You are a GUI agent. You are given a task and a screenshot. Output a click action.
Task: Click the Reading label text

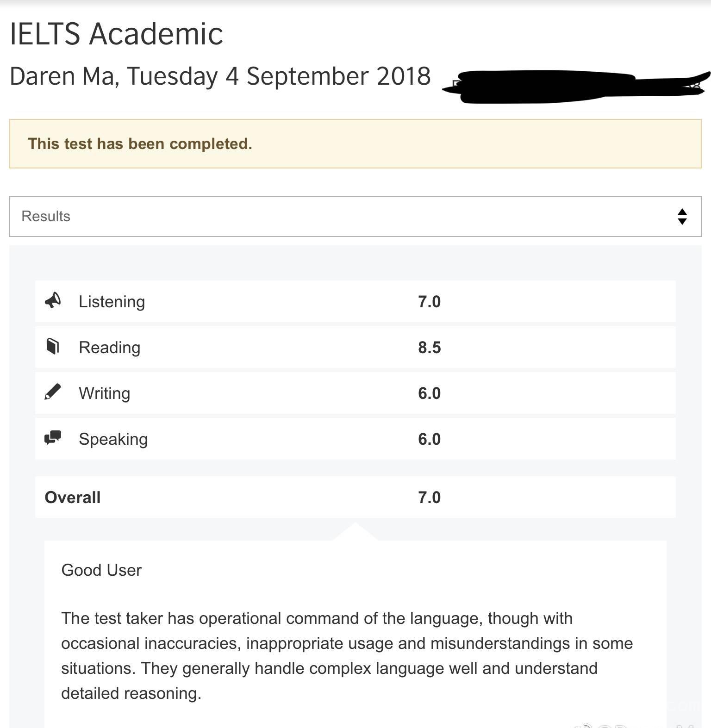pos(109,348)
